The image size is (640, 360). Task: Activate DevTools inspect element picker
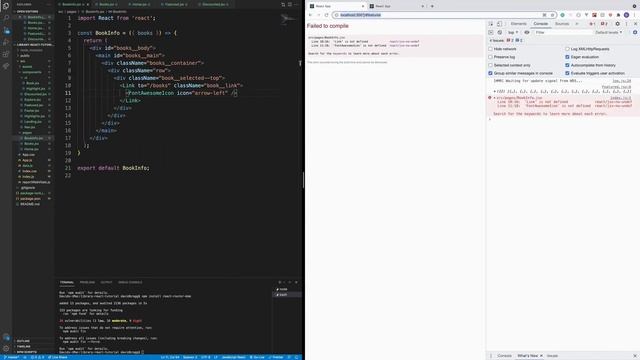491,24
